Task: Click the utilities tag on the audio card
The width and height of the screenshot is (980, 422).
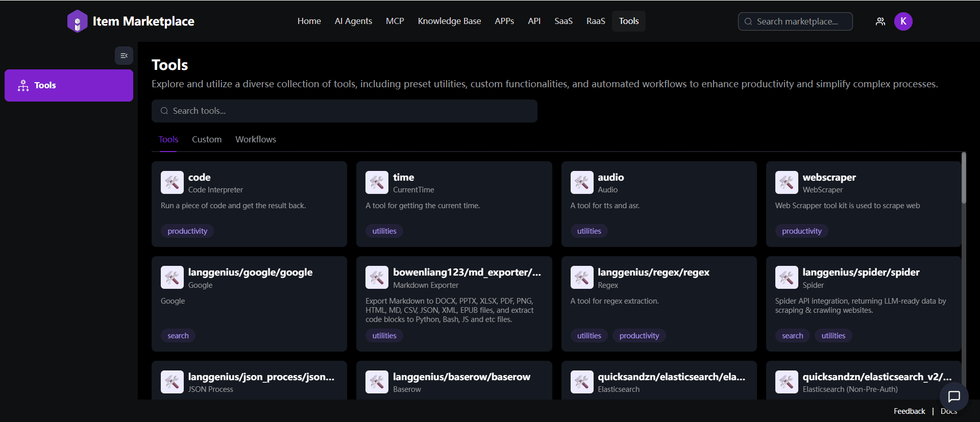Action: 589,231
